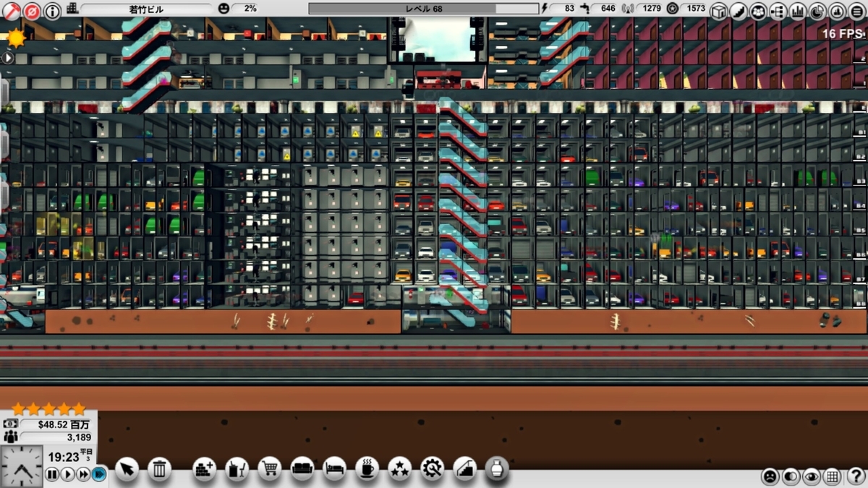Open the round lantern category button

tap(498, 469)
